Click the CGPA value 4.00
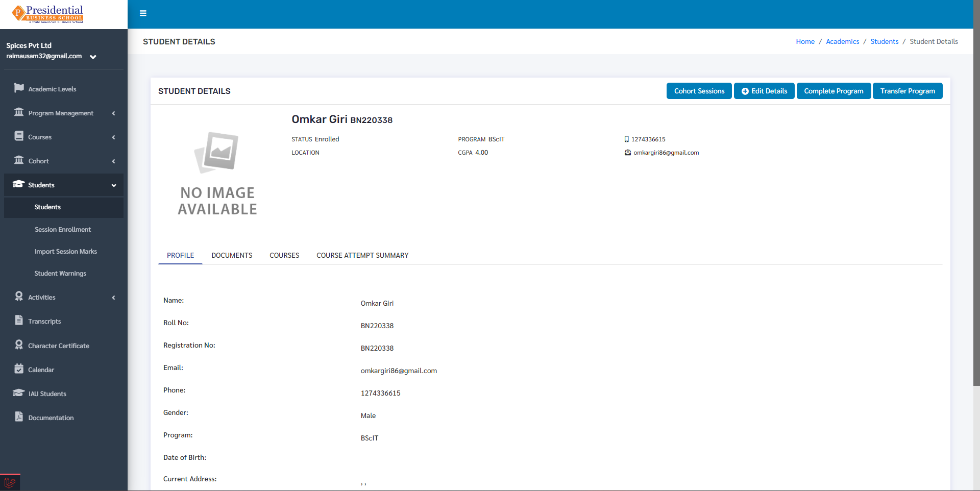Image resolution: width=980 pixels, height=491 pixels. [481, 153]
